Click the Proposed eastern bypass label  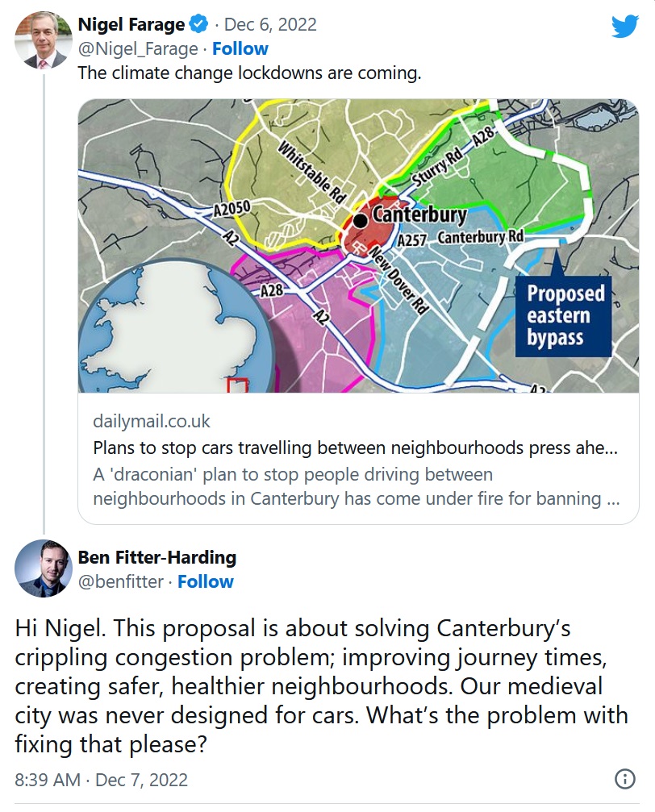click(x=565, y=316)
